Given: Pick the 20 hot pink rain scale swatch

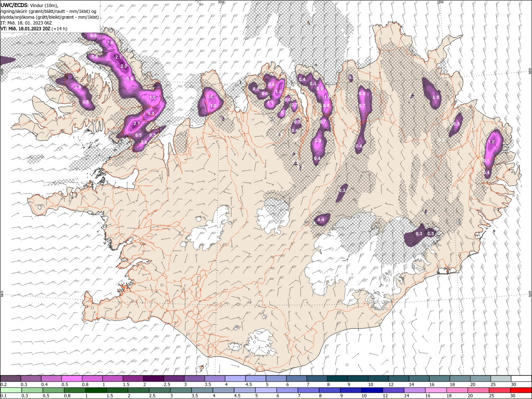Looking at the screenshot, I should (x=478, y=390).
